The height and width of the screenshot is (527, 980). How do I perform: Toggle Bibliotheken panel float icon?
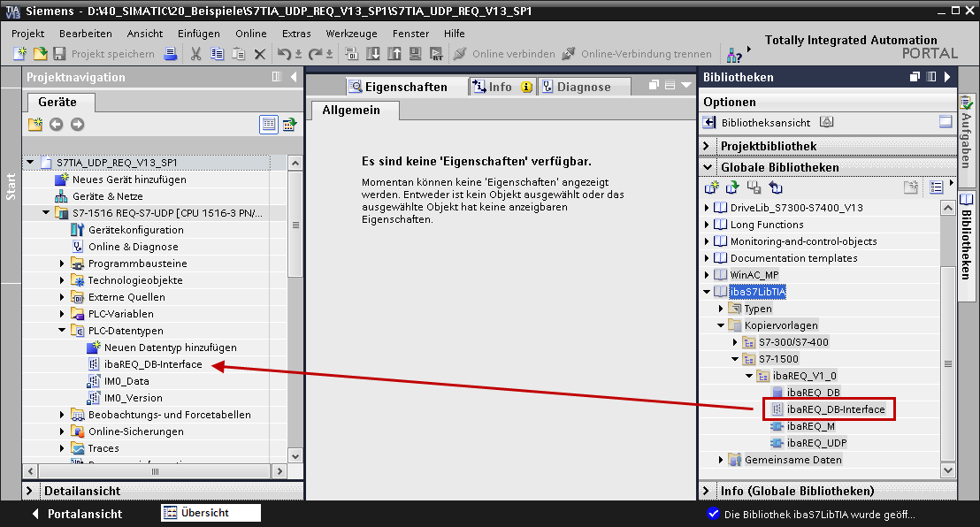pyautogui.click(x=915, y=77)
